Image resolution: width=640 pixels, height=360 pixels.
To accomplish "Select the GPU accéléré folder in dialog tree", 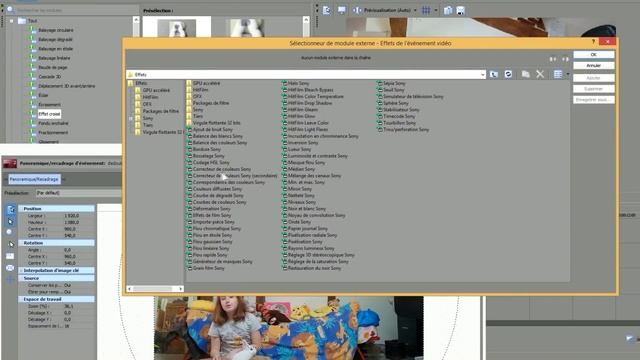I will (x=156, y=90).
